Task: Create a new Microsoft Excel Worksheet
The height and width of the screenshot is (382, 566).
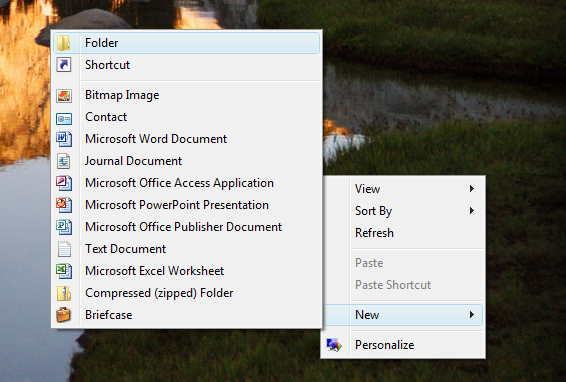Action: point(186,271)
